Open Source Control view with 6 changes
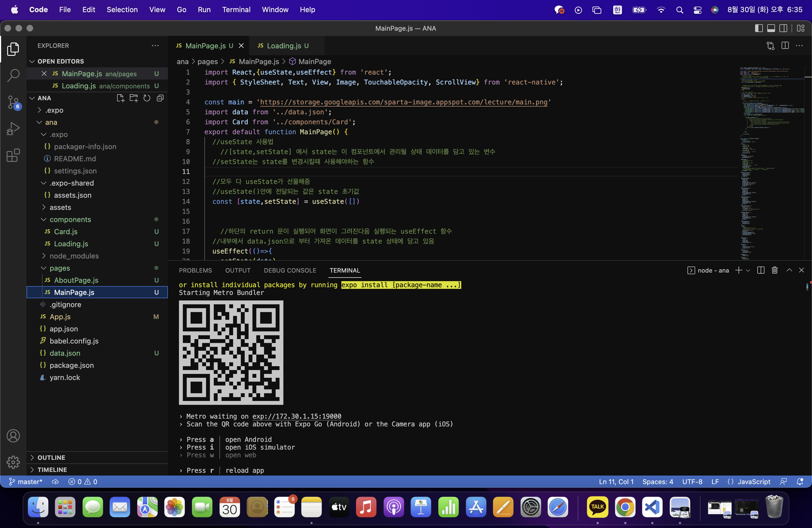Image resolution: width=812 pixels, height=528 pixels. [13, 102]
